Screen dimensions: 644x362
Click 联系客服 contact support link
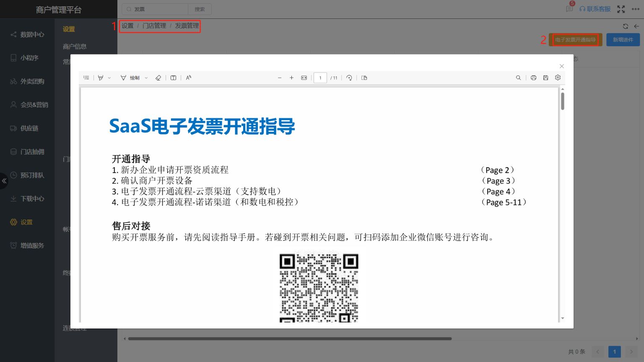(595, 9)
